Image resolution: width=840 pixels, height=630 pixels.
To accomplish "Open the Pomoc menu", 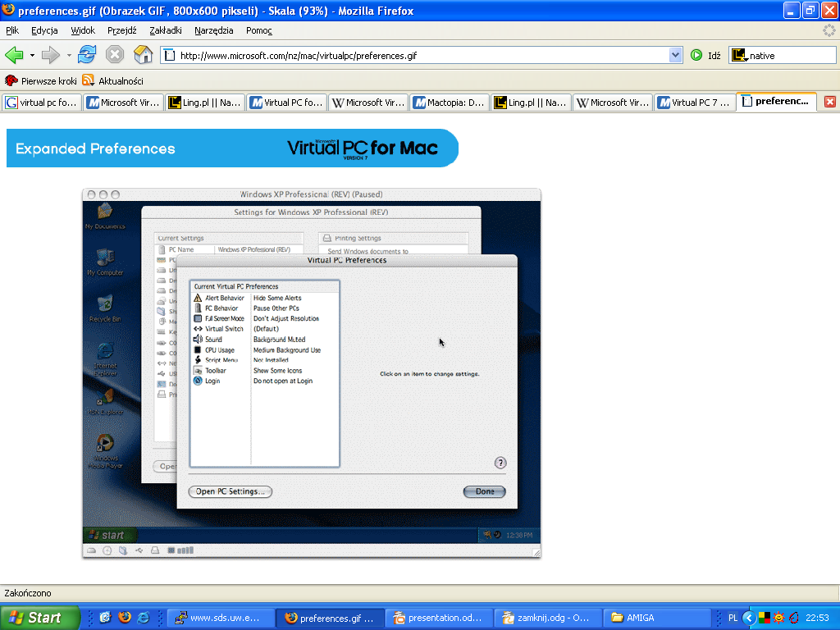I will [259, 30].
